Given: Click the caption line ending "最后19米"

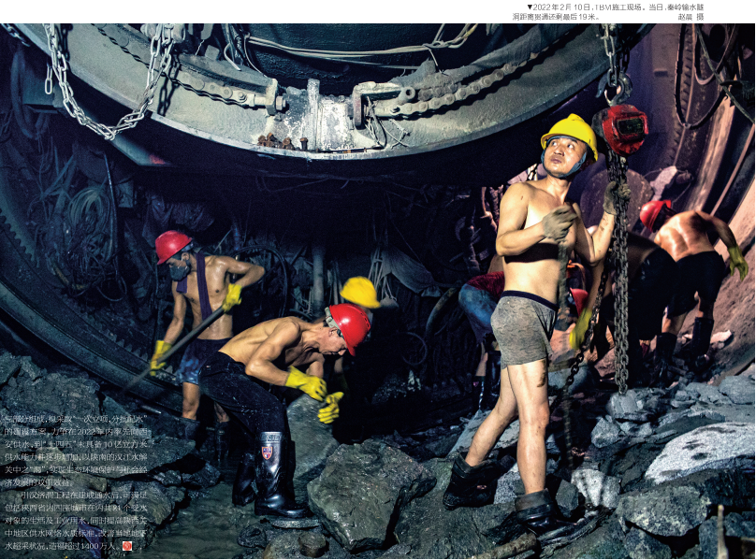Looking at the screenshot, I should 556,17.
